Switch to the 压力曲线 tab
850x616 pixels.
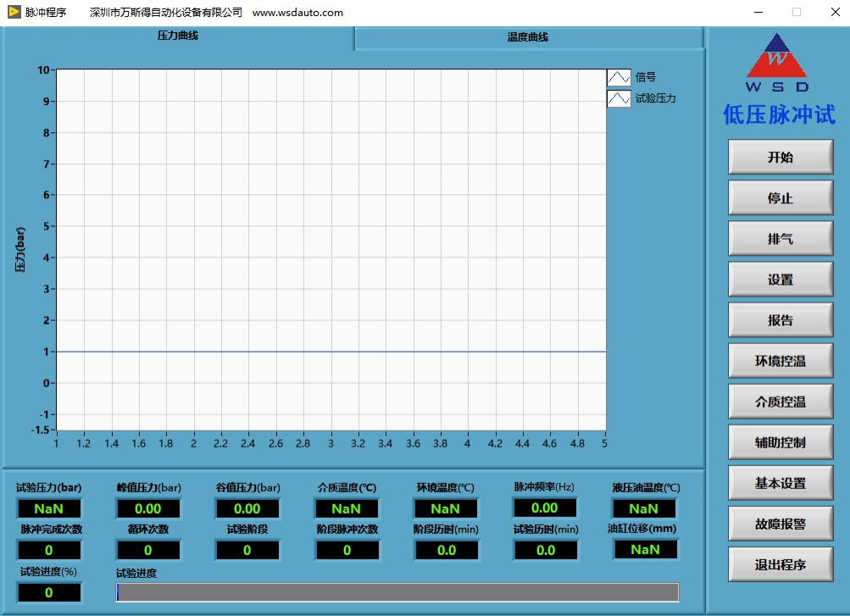tap(178, 36)
